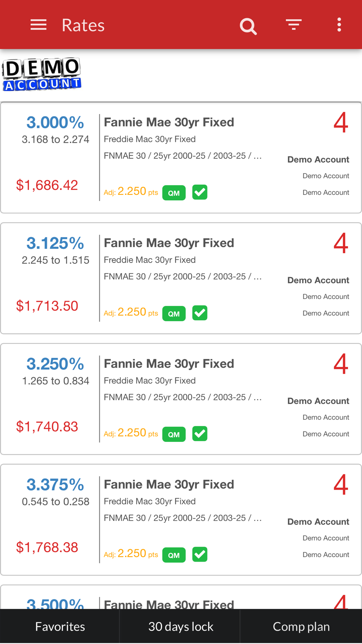Tap QM badge on 3.250% rate
This screenshot has width=362, height=644.
point(174,434)
